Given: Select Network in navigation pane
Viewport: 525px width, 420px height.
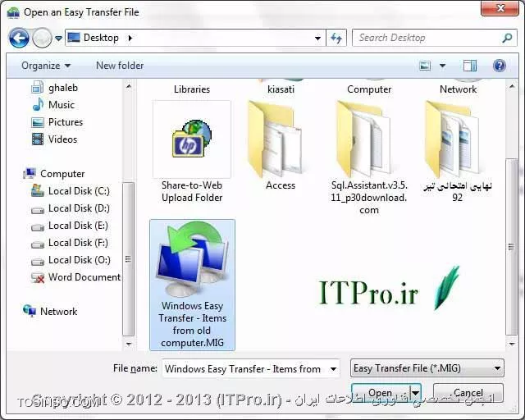Looking at the screenshot, I should [58, 312].
